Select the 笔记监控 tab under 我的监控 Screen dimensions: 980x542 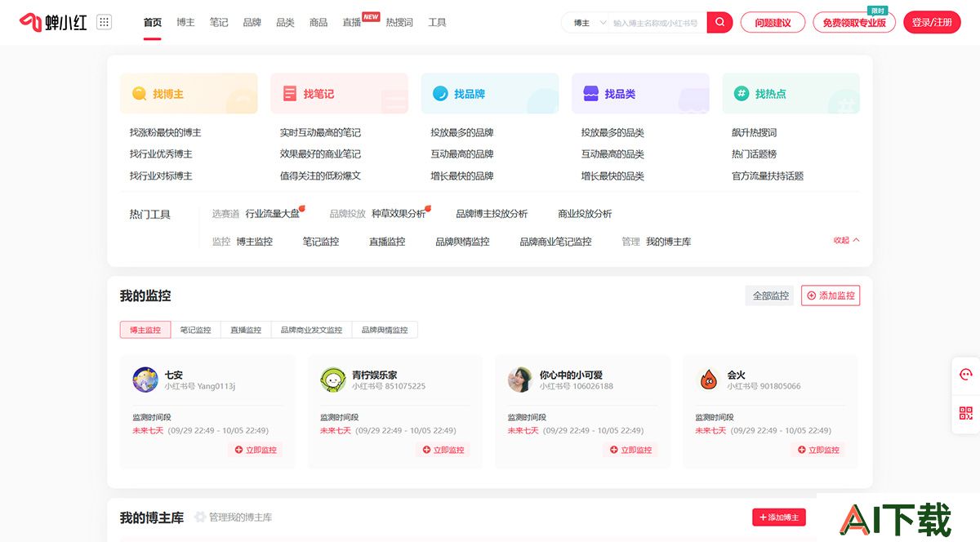pos(195,330)
